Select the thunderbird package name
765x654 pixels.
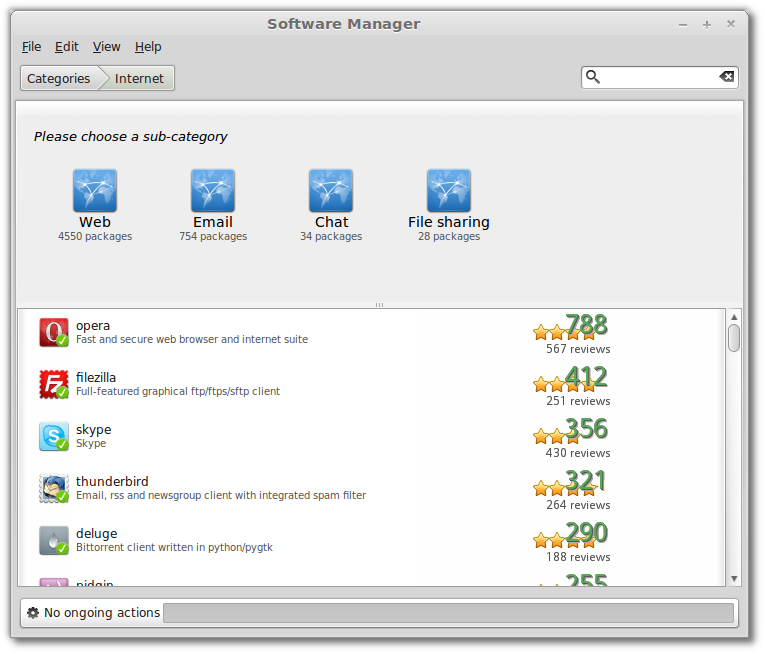(x=112, y=481)
